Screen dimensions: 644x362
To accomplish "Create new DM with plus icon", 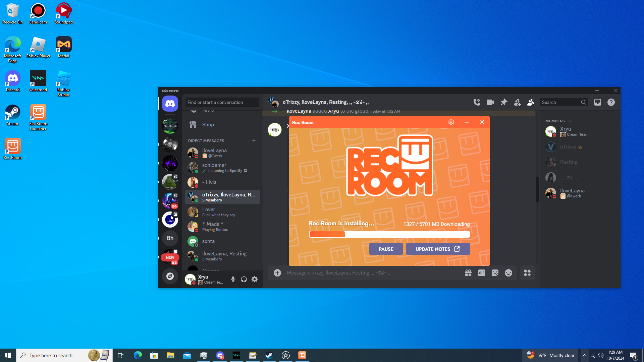I will click(254, 141).
